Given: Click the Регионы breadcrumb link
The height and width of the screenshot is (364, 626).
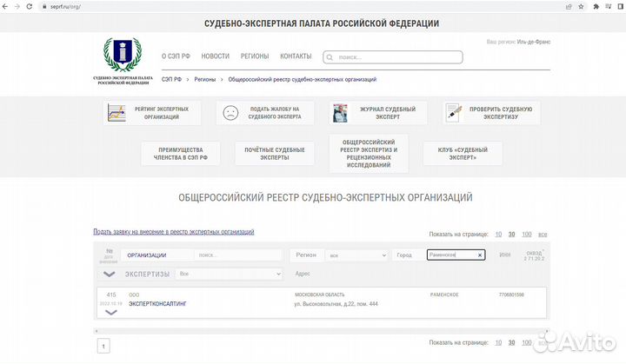Looking at the screenshot, I should point(205,79).
